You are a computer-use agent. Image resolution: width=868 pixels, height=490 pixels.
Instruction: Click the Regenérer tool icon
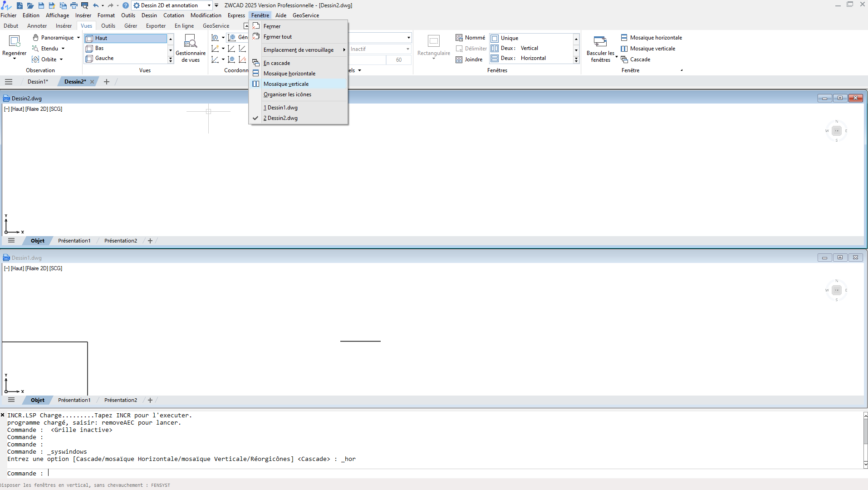tap(14, 42)
